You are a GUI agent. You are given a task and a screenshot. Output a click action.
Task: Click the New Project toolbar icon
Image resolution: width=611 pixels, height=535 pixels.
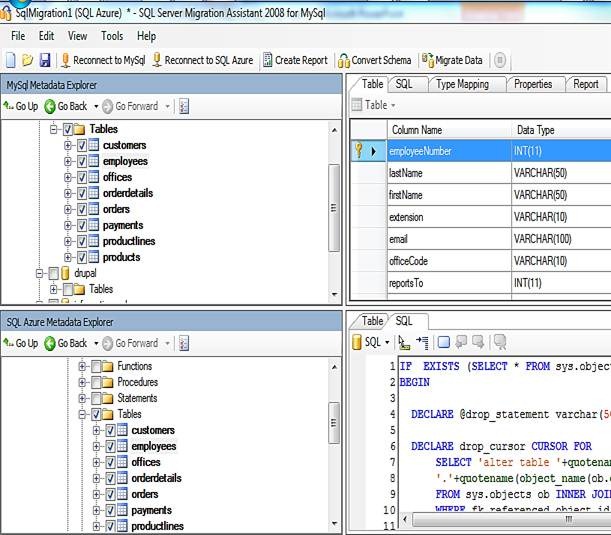tap(11, 60)
